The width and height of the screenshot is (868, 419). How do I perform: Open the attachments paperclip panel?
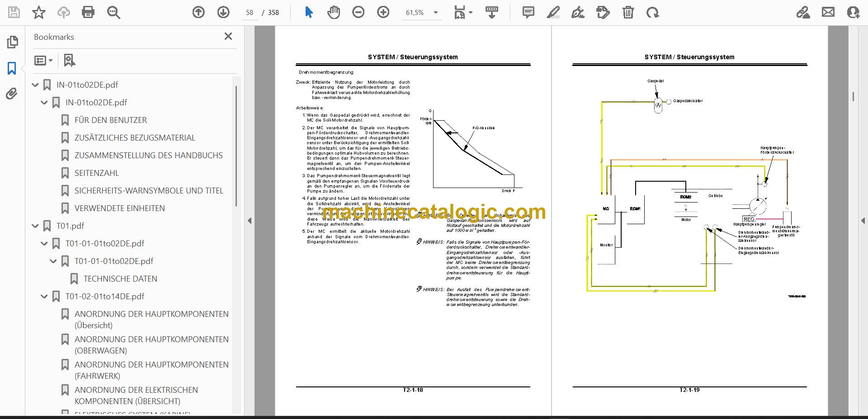(x=12, y=94)
